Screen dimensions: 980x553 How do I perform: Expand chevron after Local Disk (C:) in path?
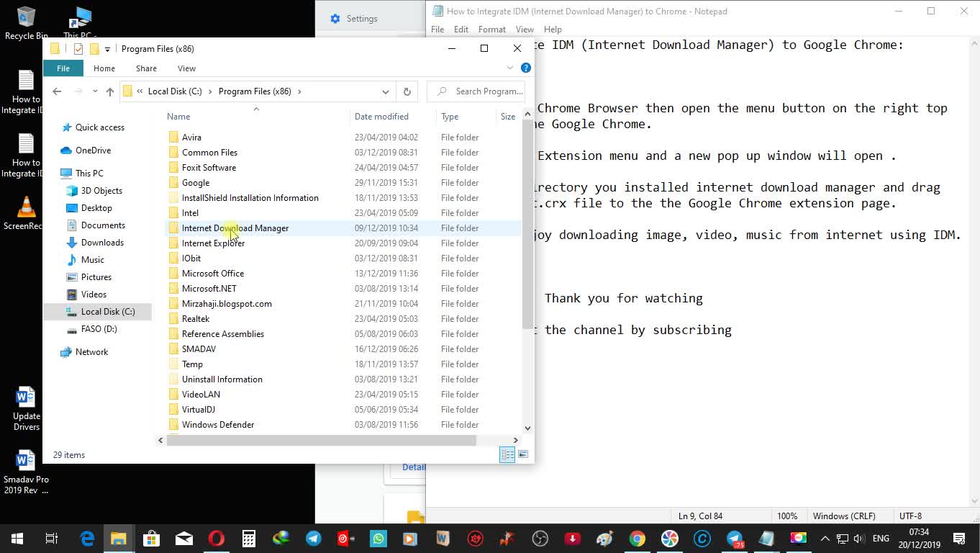pos(210,91)
